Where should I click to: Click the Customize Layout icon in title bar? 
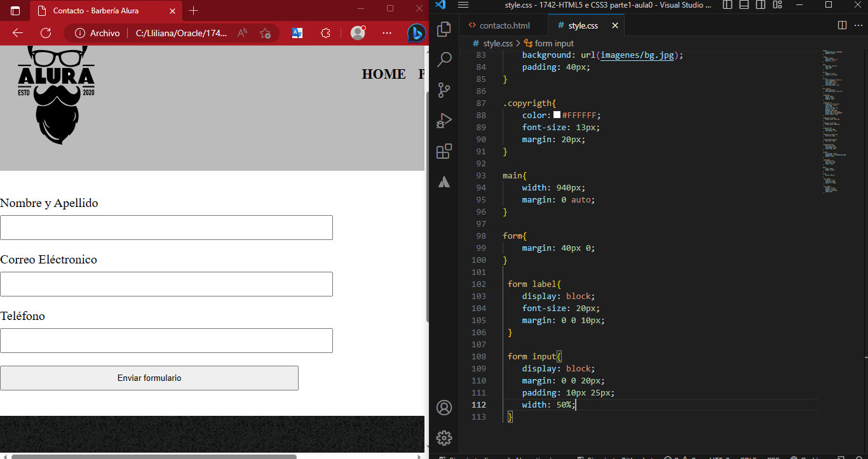tap(778, 5)
